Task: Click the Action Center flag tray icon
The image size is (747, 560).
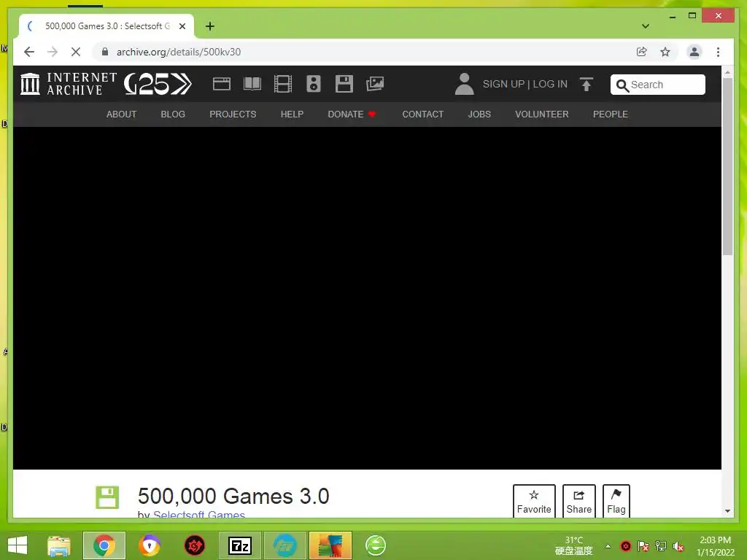Action: coord(643,546)
